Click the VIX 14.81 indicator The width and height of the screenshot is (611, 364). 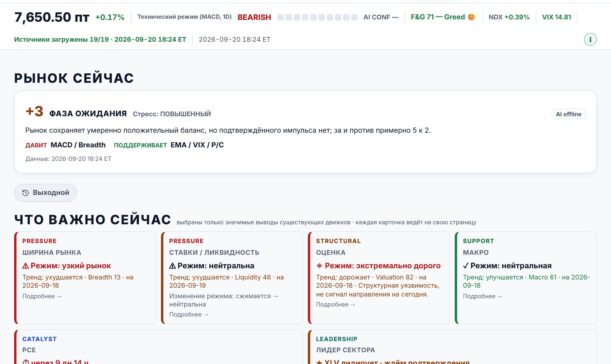[557, 17]
